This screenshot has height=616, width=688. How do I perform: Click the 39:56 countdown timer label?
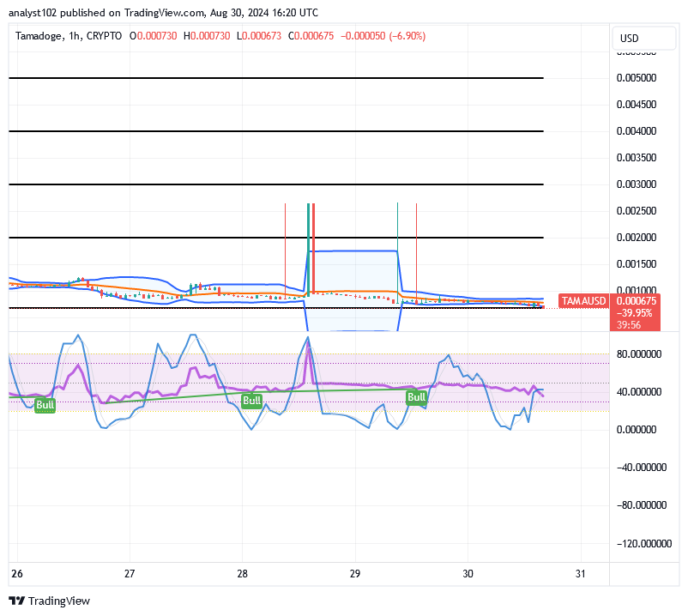tap(629, 324)
